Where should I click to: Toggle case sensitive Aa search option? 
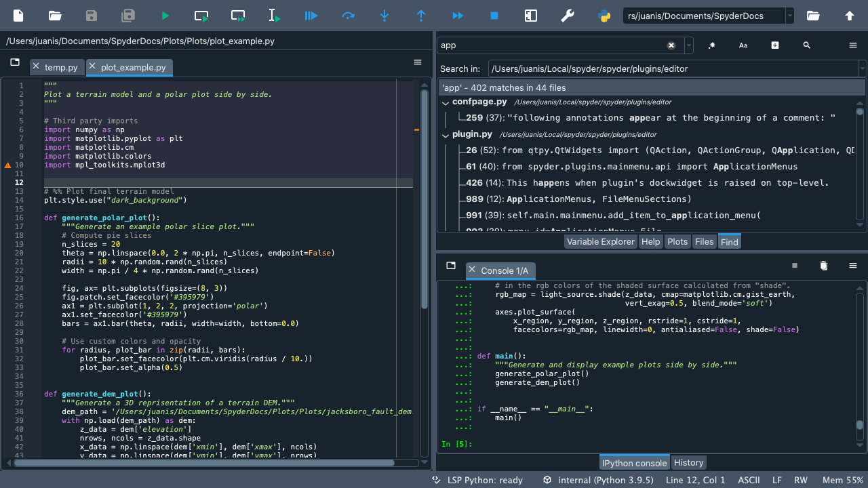click(x=743, y=45)
